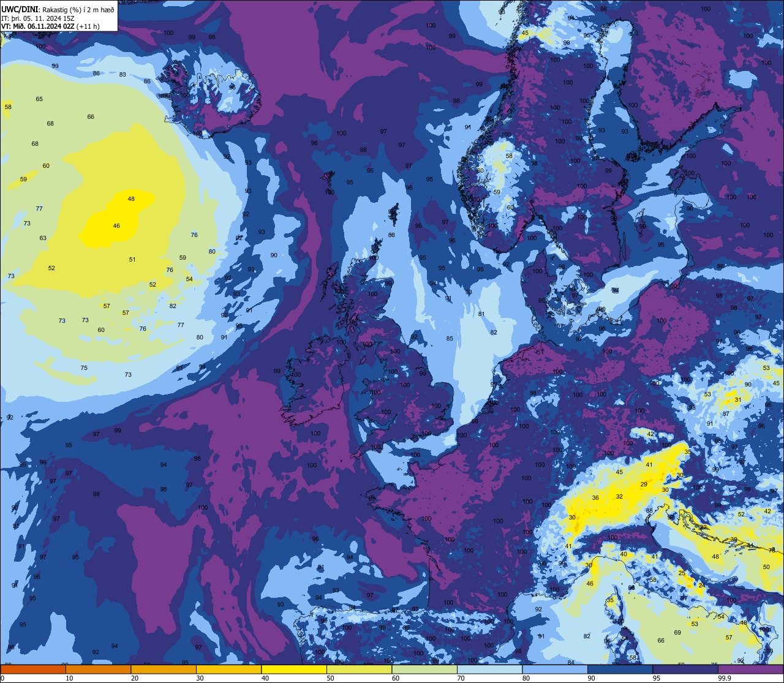This screenshot has height=683, width=784.
Task: Click the purple legend swatch above 99.9
Action: click(751, 670)
